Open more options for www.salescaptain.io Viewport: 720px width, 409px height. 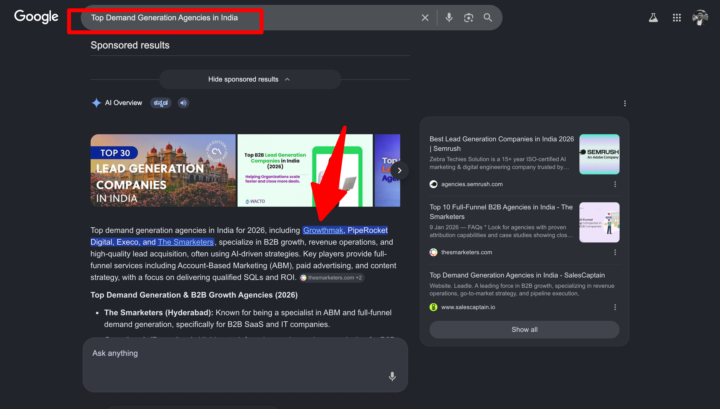click(615, 307)
